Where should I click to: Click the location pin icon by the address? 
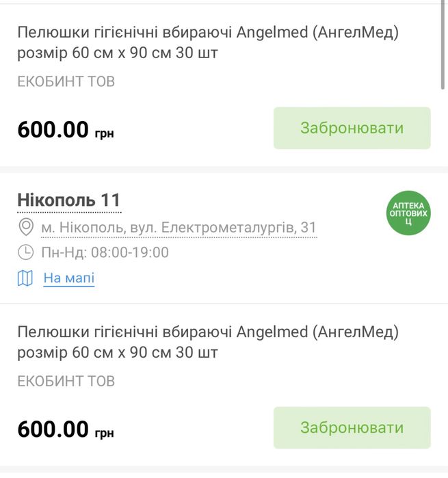click(x=26, y=227)
